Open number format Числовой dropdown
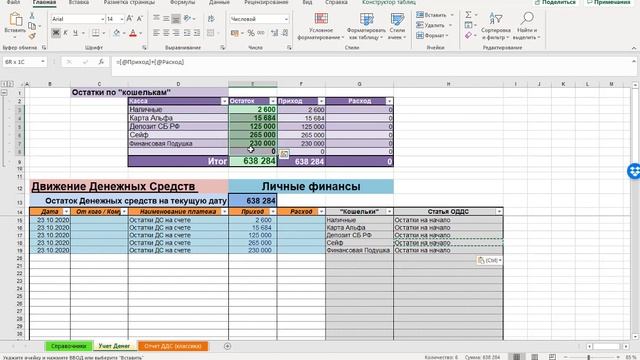Screen dimensions: 640x360 tap(286, 19)
